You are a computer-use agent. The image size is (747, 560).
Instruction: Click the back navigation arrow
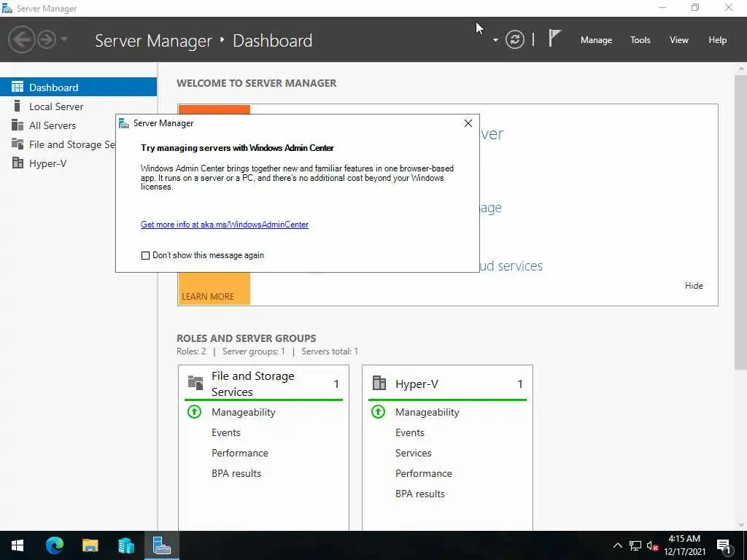click(x=21, y=39)
